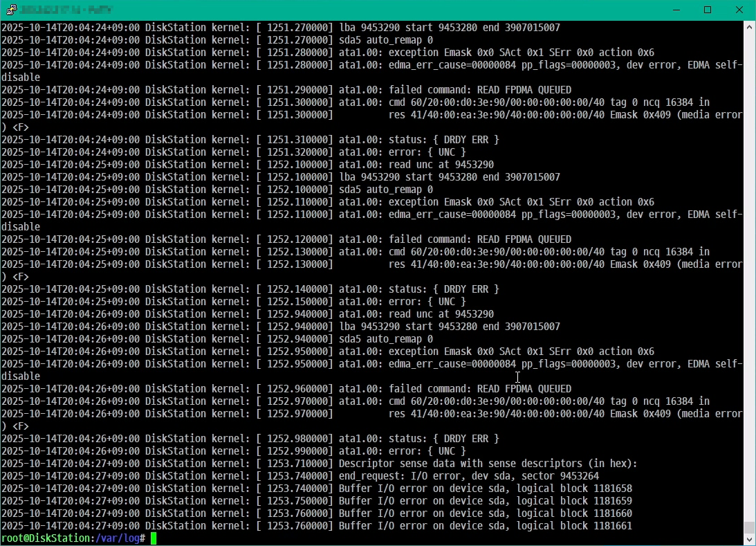Image resolution: width=756 pixels, height=546 pixels.
Task: Click the scrollbar thumb at the bottom
Action: 749,527
